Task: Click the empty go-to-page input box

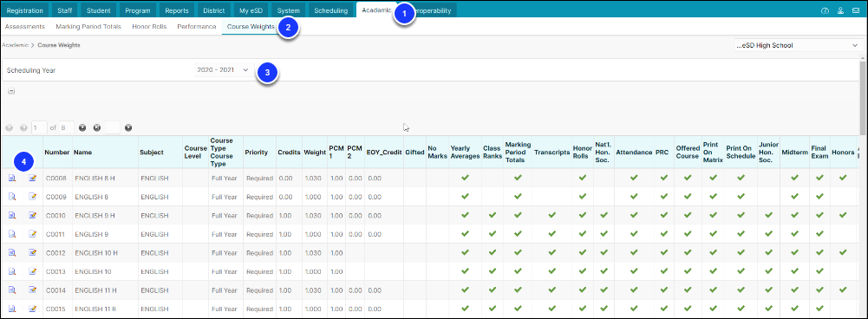Action: (113, 128)
